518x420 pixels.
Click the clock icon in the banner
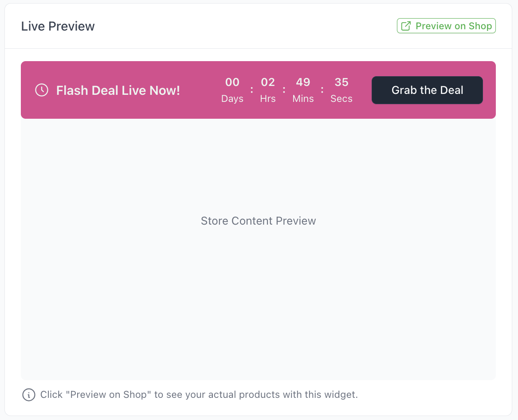click(x=42, y=90)
